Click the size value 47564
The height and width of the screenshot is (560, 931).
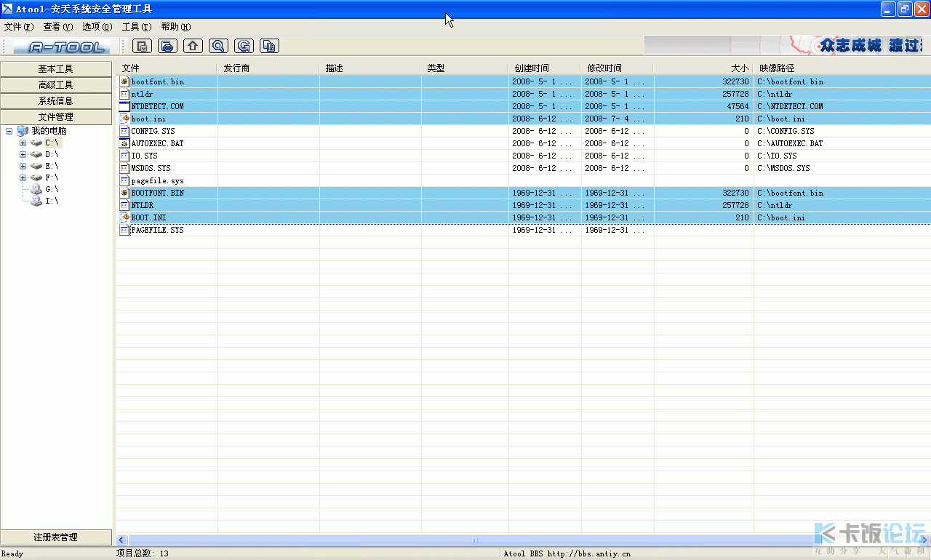[x=738, y=106]
